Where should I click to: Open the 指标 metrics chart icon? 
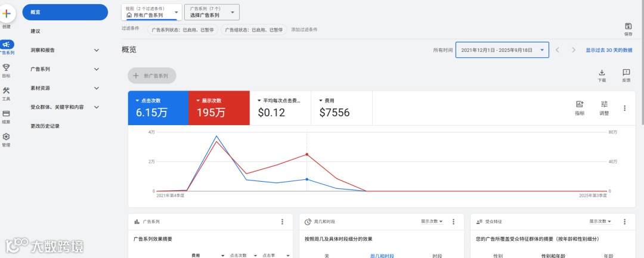tap(580, 104)
